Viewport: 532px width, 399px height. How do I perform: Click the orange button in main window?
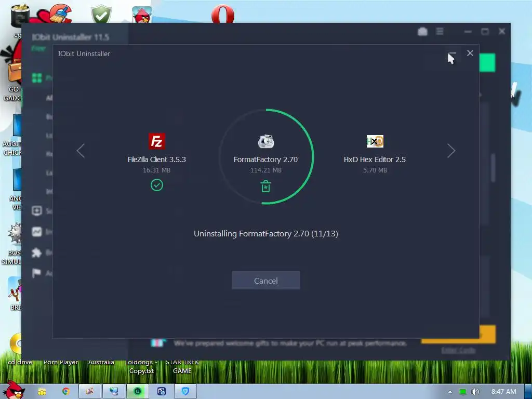[x=487, y=334]
